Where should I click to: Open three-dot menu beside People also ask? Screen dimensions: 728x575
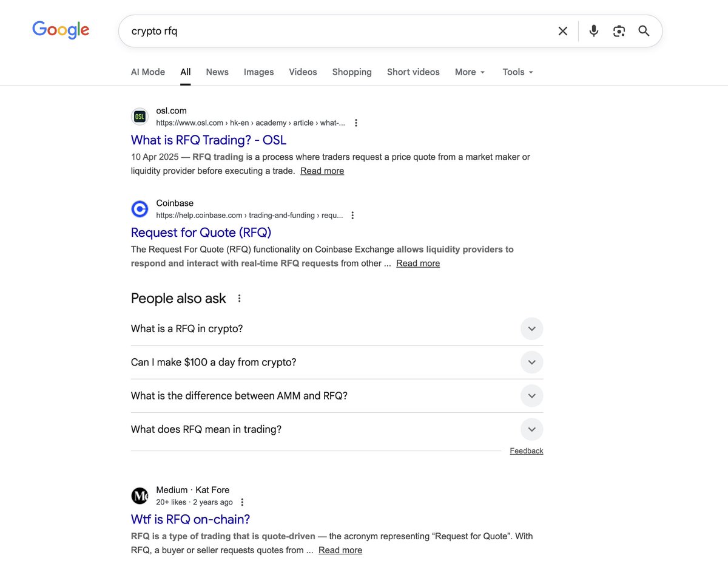(x=239, y=298)
